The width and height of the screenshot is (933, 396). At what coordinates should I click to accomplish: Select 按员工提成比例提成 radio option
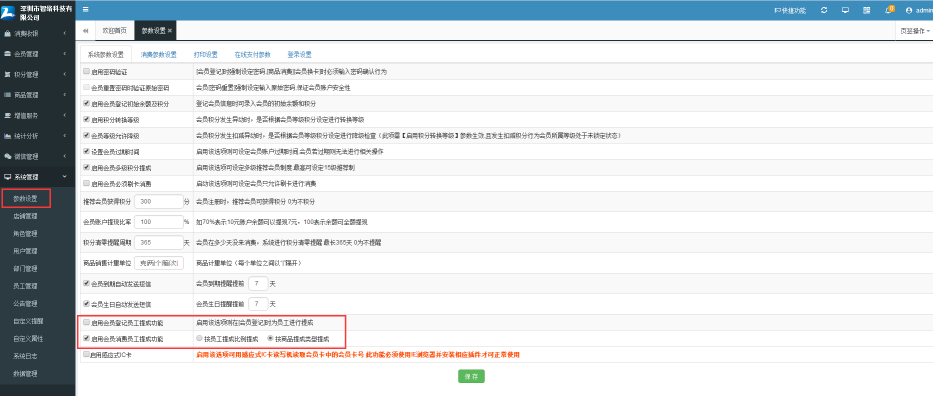[x=199, y=338]
